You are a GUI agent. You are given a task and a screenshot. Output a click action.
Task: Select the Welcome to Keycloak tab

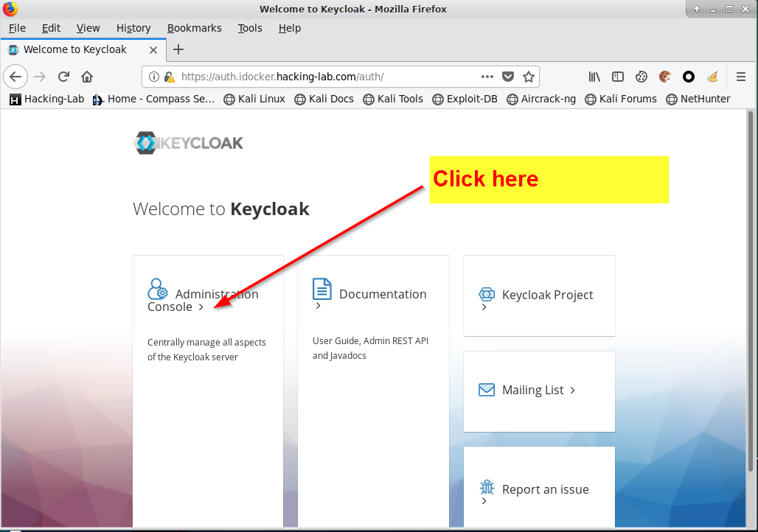(x=83, y=50)
